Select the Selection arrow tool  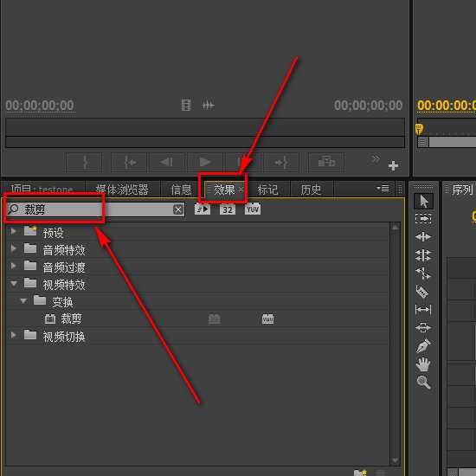(423, 201)
